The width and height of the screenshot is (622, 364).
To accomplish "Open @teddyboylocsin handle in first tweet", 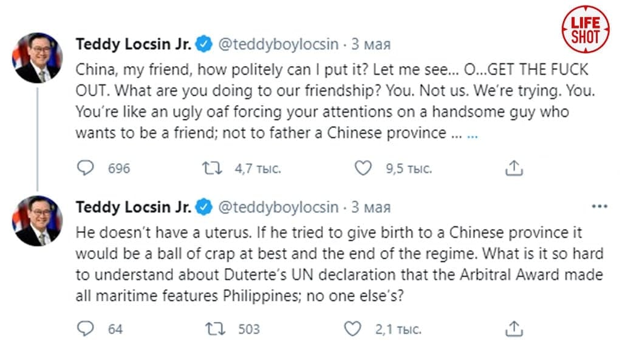I will pyautogui.click(x=278, y=44).
